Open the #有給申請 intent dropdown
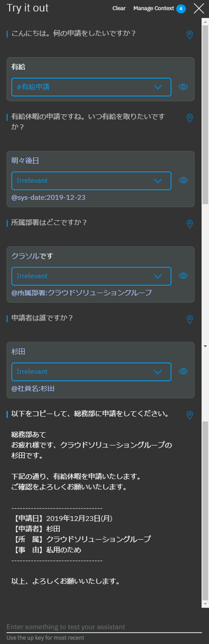This screenshot has height=644, width=209. click(91, 87)
